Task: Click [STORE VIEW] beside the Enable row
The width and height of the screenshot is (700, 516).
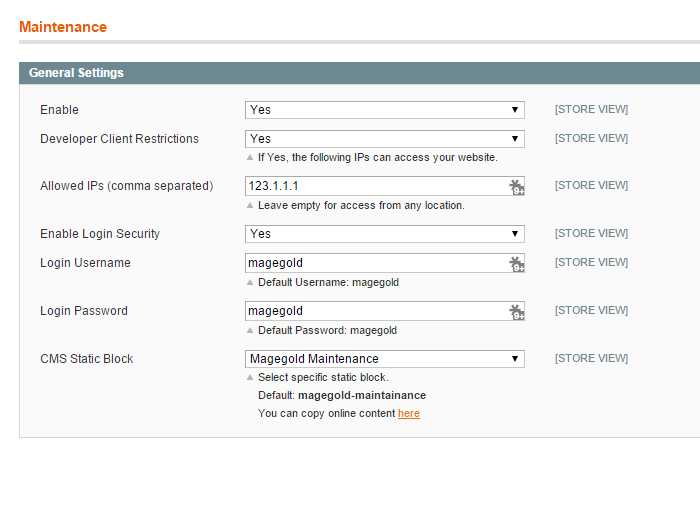Action: point(591,109)
